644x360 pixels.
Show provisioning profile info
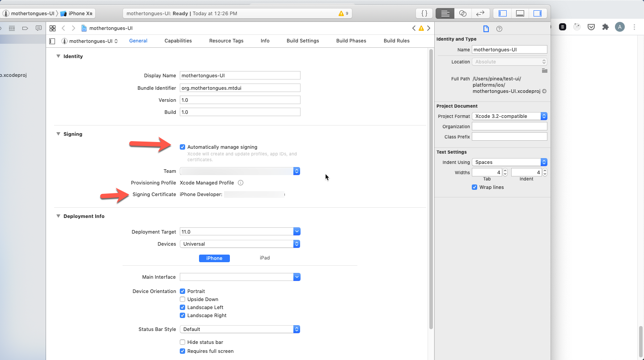[x=241, y=183]
